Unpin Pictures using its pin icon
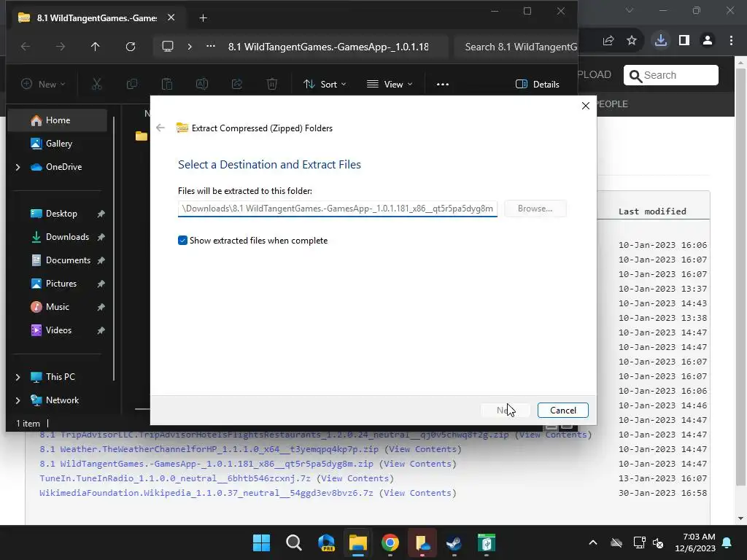 click(x=101, y=284)
